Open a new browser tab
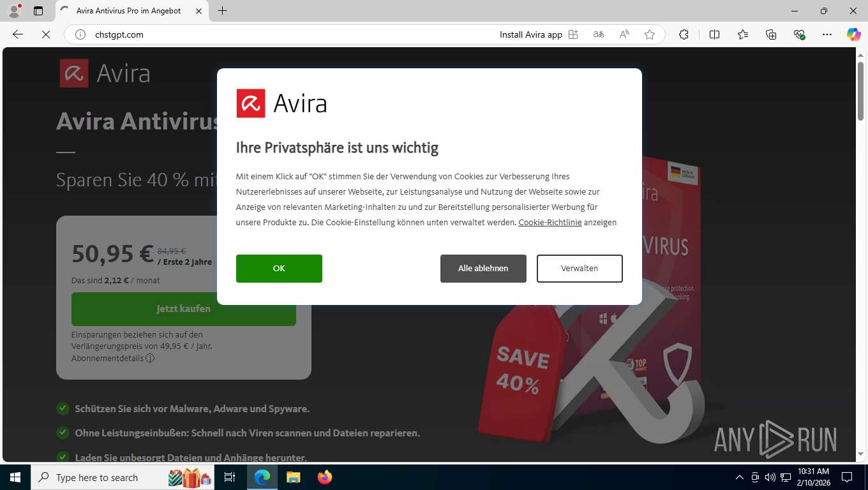Viewport: 868px width, 490px height. pyautogui.click(x=222, y=11)
